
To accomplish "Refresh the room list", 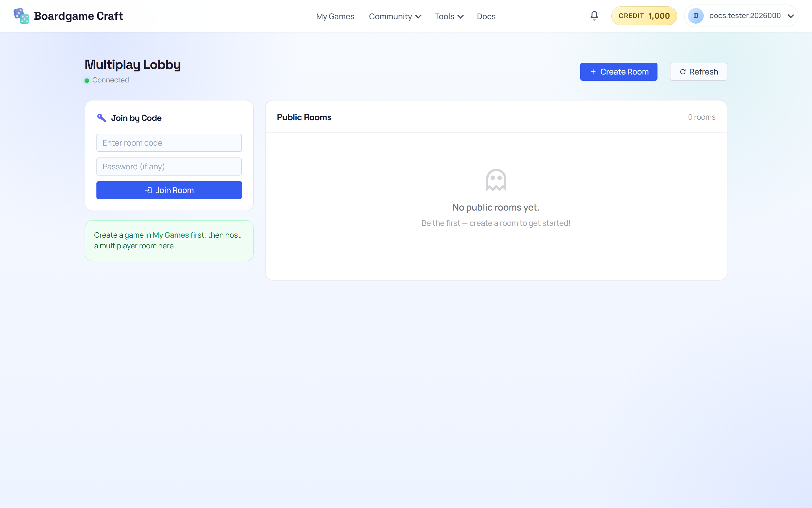I will coord(698,72).
